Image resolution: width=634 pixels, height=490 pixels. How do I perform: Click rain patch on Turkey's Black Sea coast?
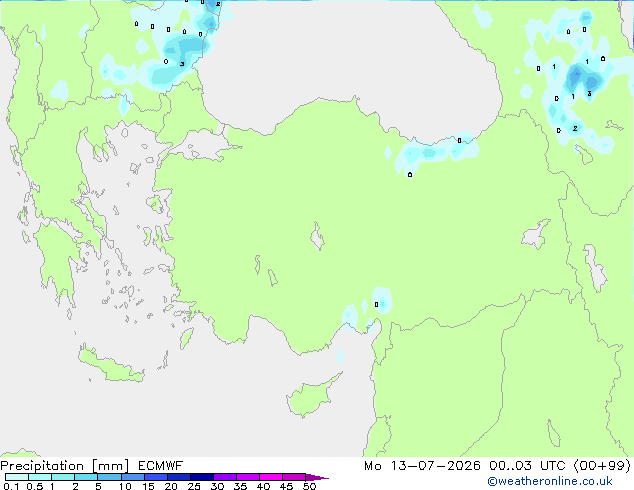(x=437, y=152)
